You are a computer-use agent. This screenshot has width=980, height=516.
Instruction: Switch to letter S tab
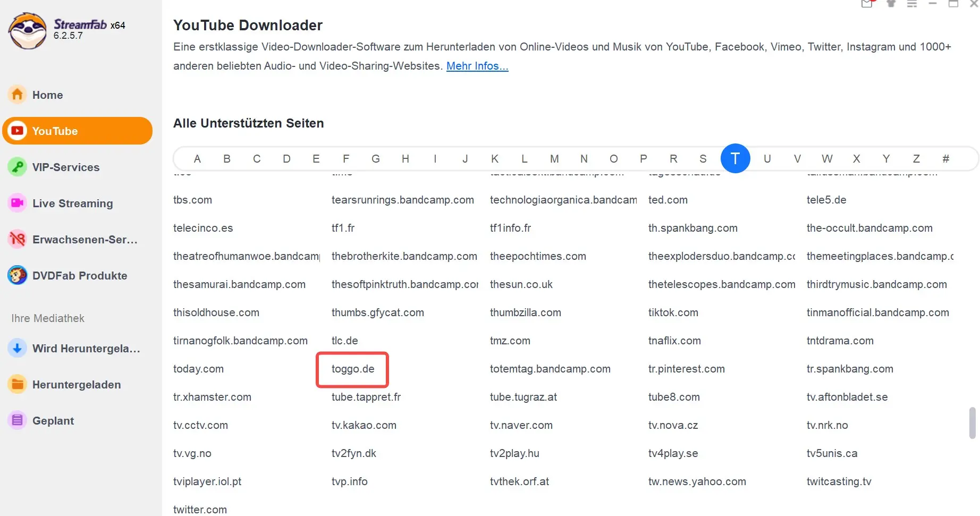[x=703, y=158]
